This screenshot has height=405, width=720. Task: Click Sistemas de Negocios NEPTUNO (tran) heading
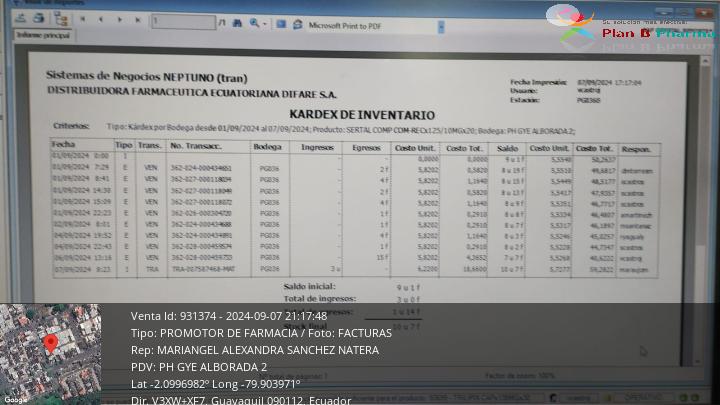[146, 77]
